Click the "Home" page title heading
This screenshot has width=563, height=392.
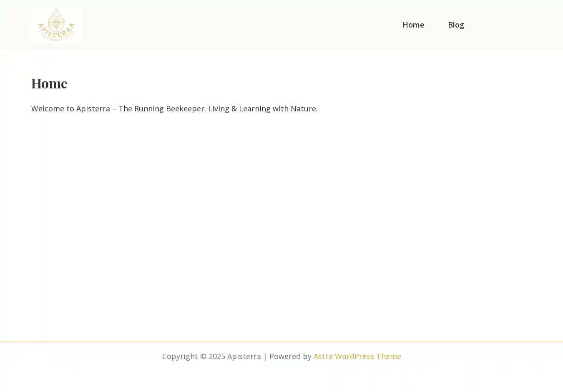click(x=49, y=83)
